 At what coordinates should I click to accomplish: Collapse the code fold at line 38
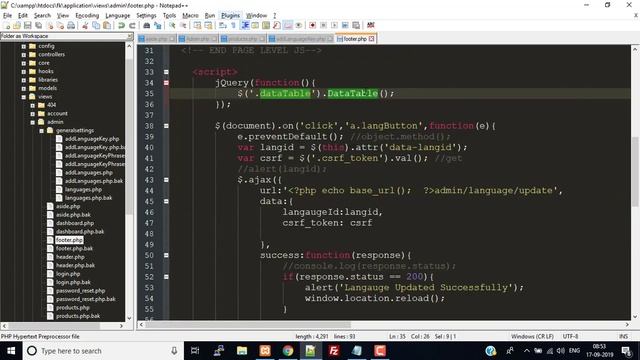pyautogui.click(x=166, y=126)
